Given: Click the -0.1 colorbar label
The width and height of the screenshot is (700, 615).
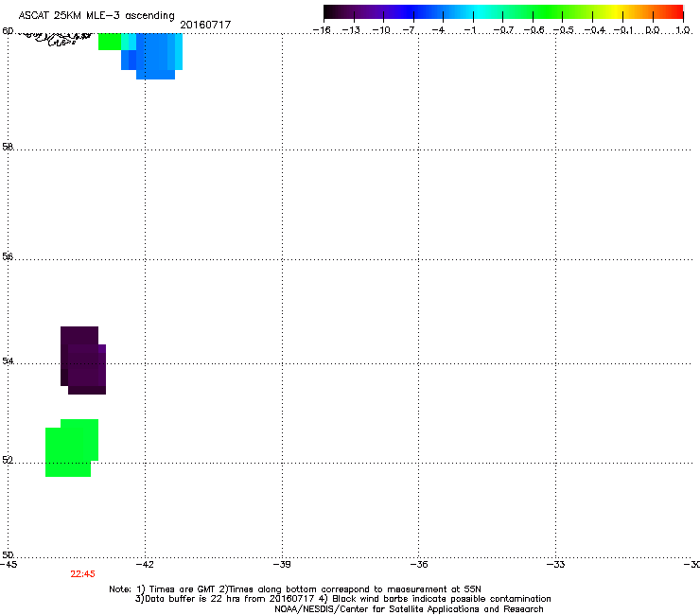Looking at the screenshot, I should (x=623, y=30).
